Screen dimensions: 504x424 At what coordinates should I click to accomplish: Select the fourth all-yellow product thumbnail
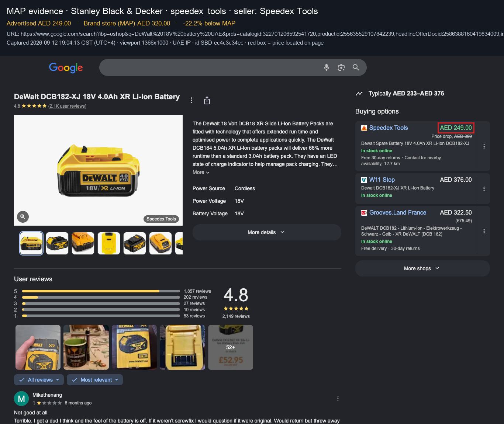pos(109,243)
